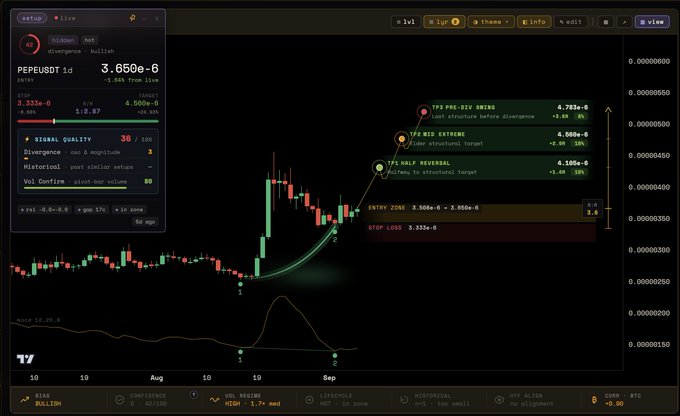The image size is (680, 416).
Task: Select the hidden divergence tag
Action: [x=63, y=40]
